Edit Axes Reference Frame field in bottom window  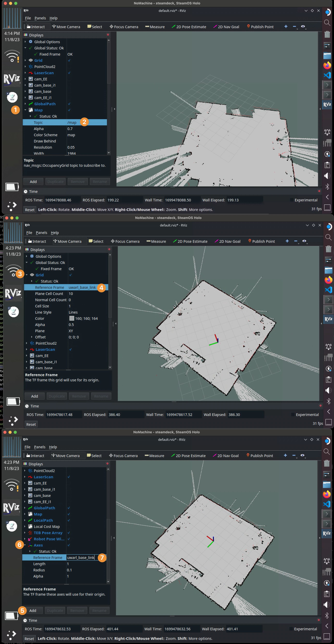pyautogui.click(x=86, y=558)
